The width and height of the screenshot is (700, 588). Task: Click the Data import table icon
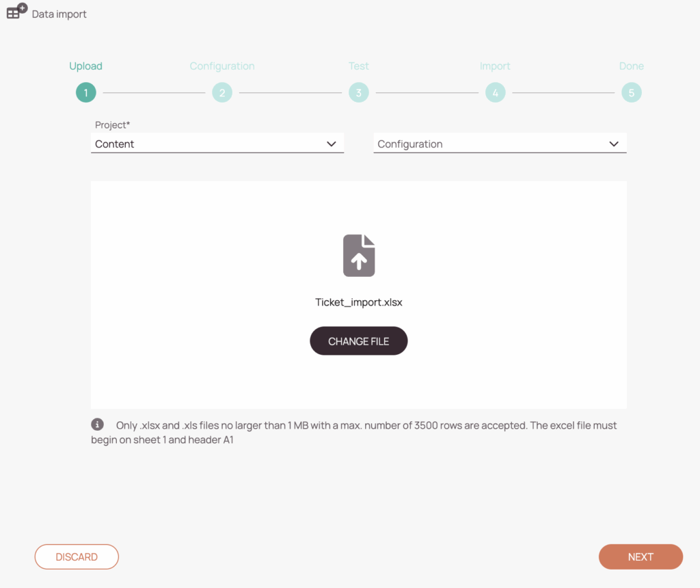16,11
